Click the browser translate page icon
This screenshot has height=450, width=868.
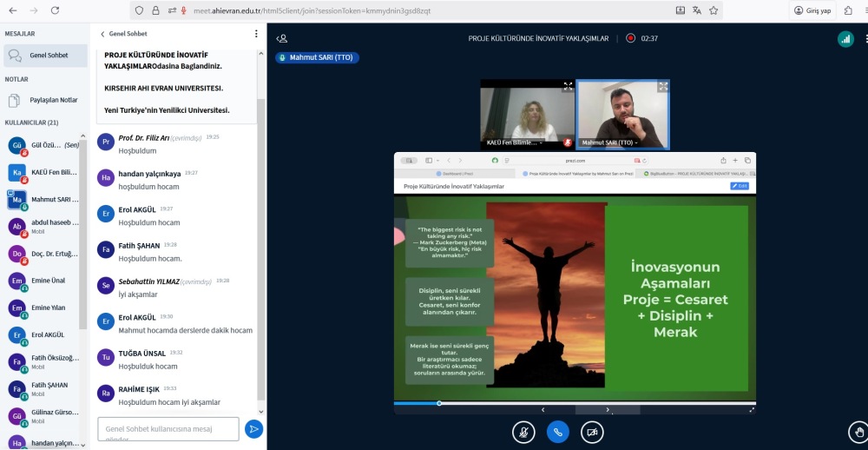[698, 10]
